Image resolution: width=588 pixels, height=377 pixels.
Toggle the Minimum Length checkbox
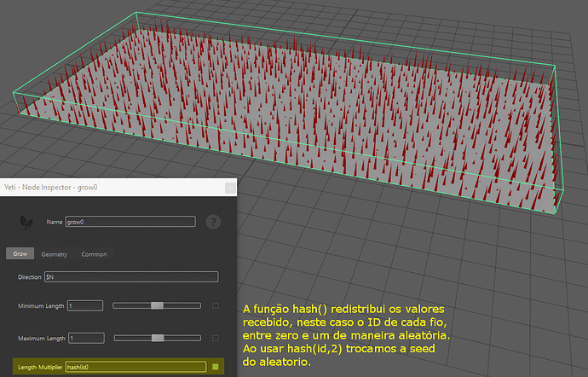(215, 305)
